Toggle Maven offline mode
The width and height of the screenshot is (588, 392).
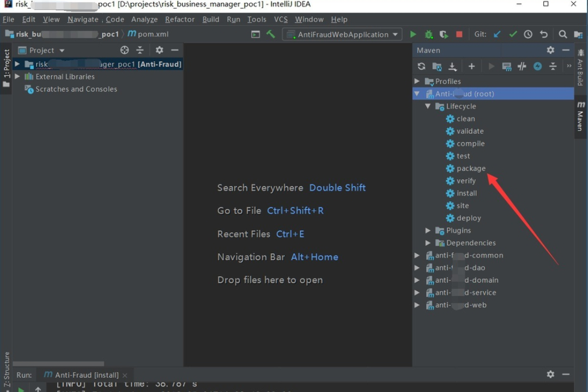[522, 66]
